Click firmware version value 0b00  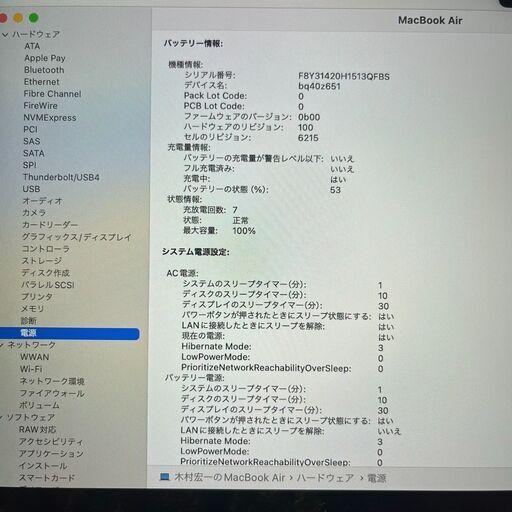coord(309,117)
